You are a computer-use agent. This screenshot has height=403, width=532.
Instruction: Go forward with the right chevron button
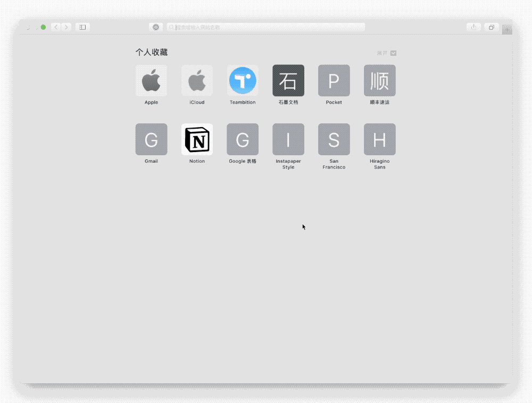[66, 27]
